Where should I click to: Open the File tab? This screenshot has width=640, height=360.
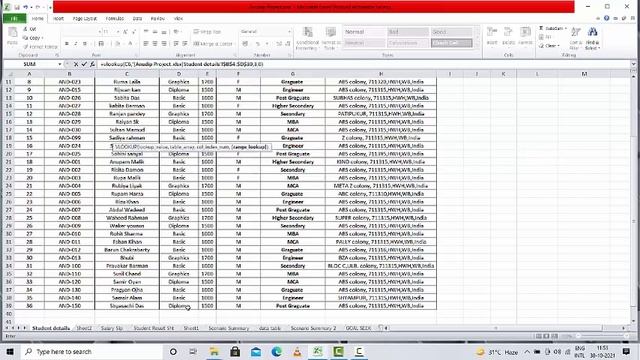15,18
